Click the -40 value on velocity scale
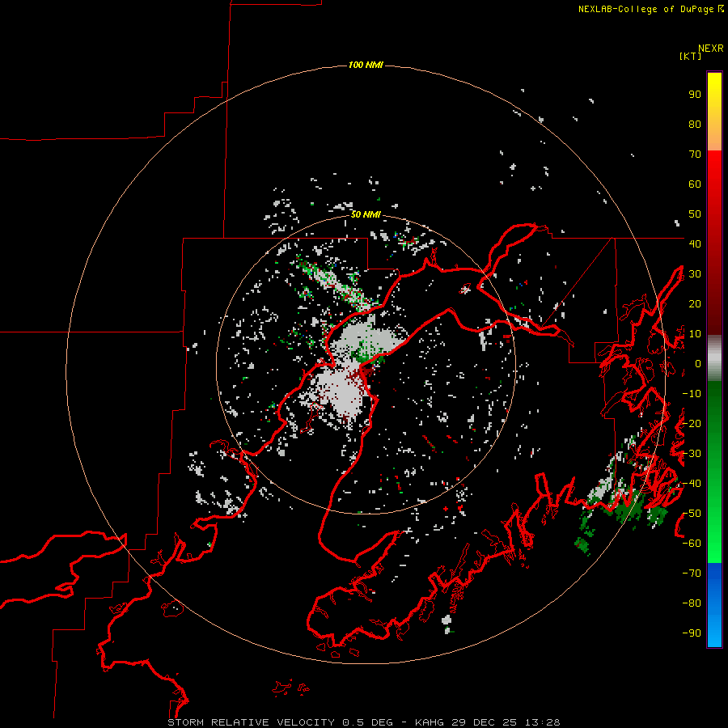The width and height of the screenshot is (728, 728). (x=692, y=484)
